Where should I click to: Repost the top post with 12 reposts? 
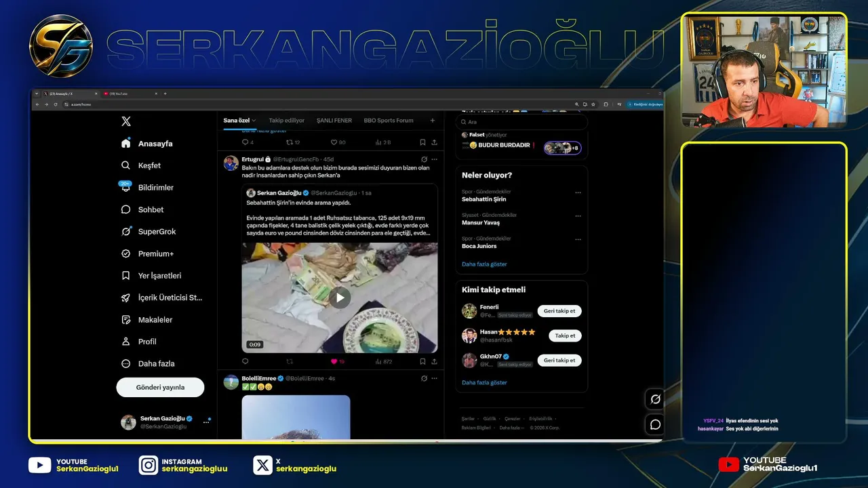tap(293, 142)
